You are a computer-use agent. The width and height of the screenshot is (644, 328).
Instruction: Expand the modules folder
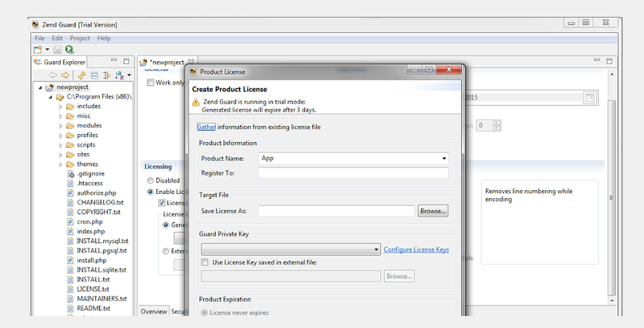coord(60,126)
